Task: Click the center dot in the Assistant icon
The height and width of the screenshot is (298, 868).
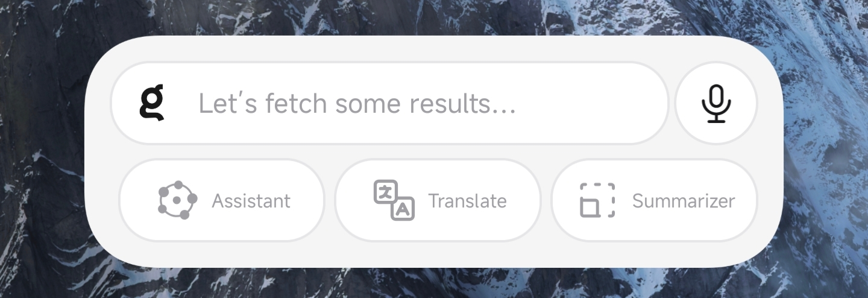Action: pos(177,198)
